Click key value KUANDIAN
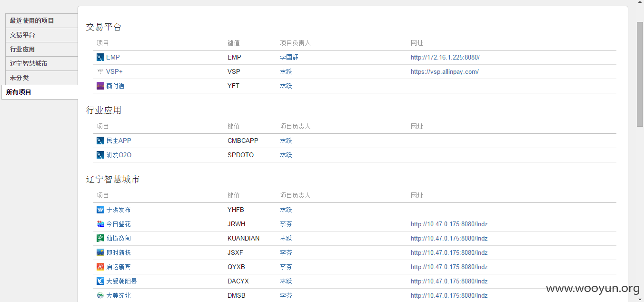Viewport: 644px width, 302px height. point(244,238)
